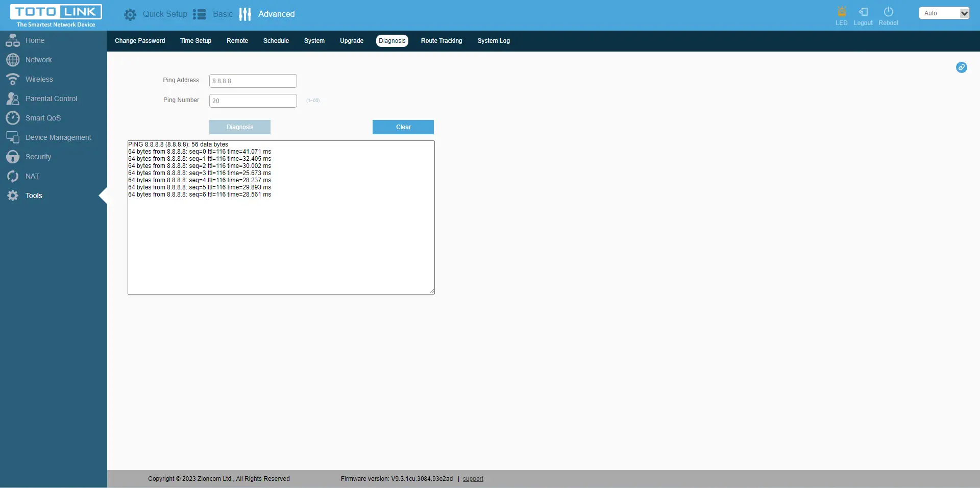Viewport: 980px width, 488px height.
Task: Click the LED indicator icon
Action: tap(842, 12)
